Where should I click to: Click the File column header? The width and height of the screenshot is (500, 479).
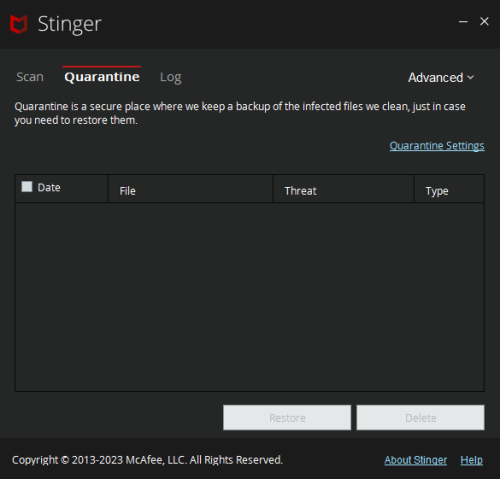(191, 189)
